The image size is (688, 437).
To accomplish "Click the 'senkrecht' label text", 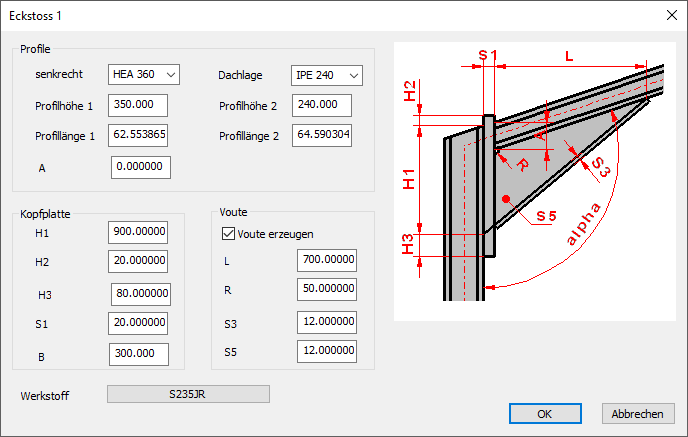I will pyautogui.click(x=59, y=74).
